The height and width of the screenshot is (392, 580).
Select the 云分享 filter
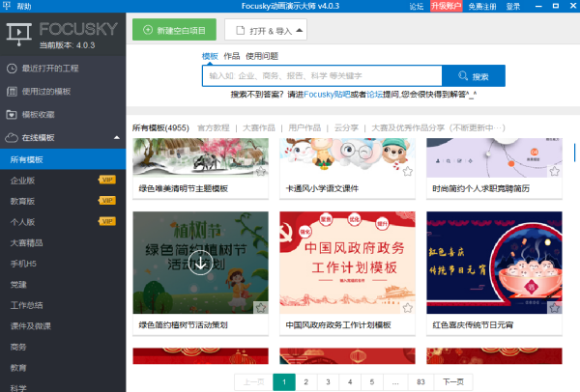[347, 127]
